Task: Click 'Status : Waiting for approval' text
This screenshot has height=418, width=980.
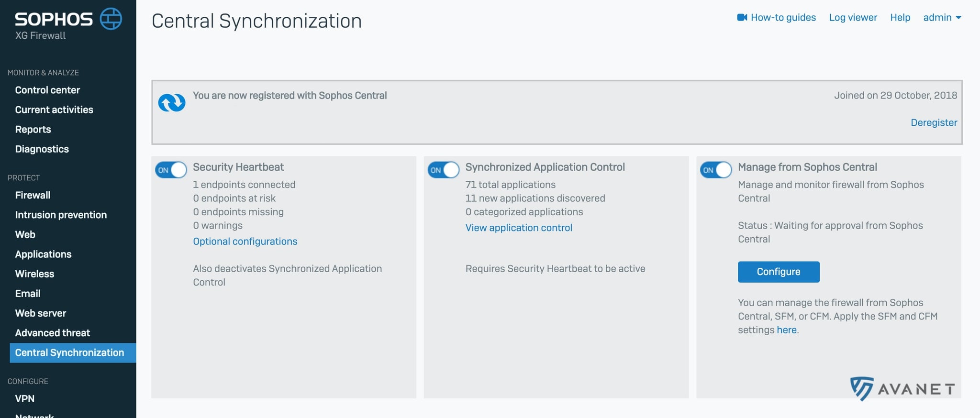Action: 830,232
